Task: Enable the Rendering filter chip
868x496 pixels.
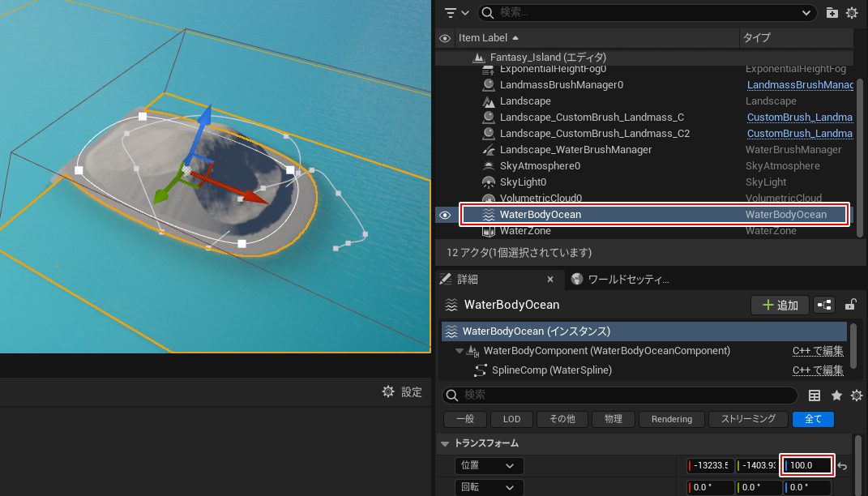Action: pos(671,419)
